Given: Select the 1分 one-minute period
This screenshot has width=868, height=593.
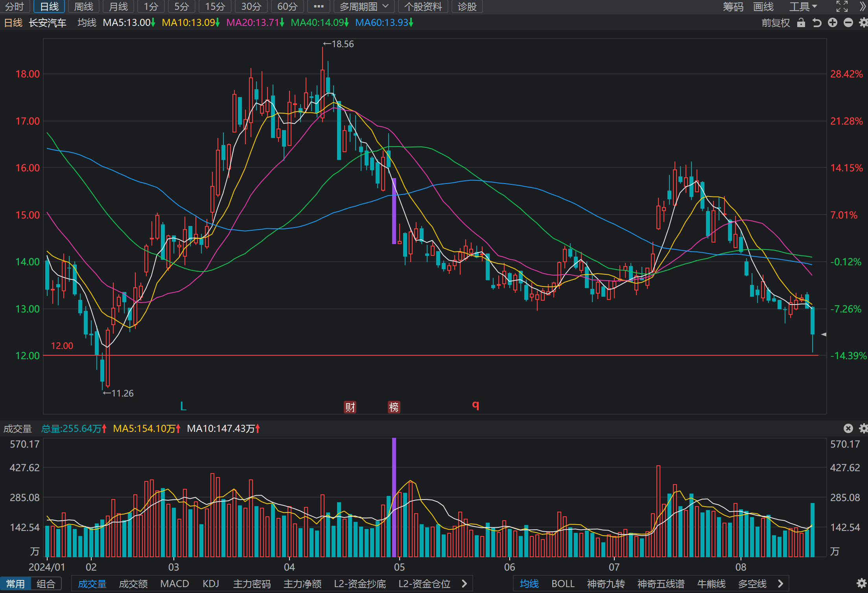Looking at the screenshot, I should 151,7.
